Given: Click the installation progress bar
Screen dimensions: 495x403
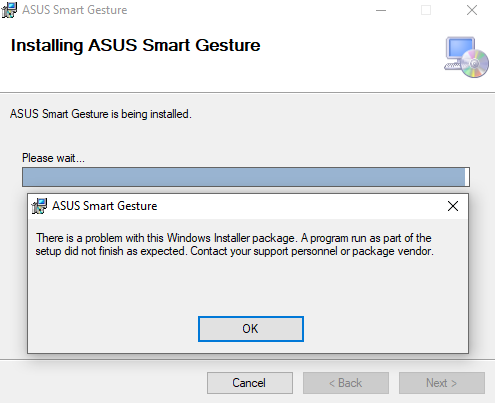Looking at the screenshot, I should (246, 177).
